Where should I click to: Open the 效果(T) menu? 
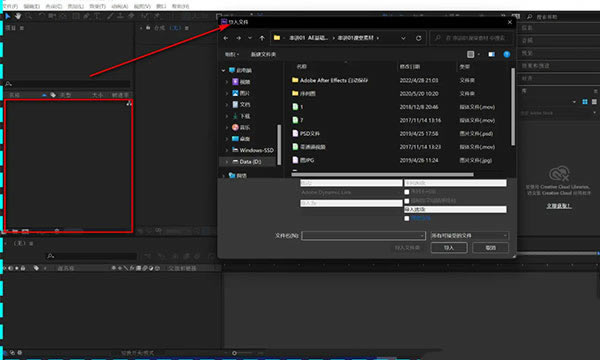point(98,7)
